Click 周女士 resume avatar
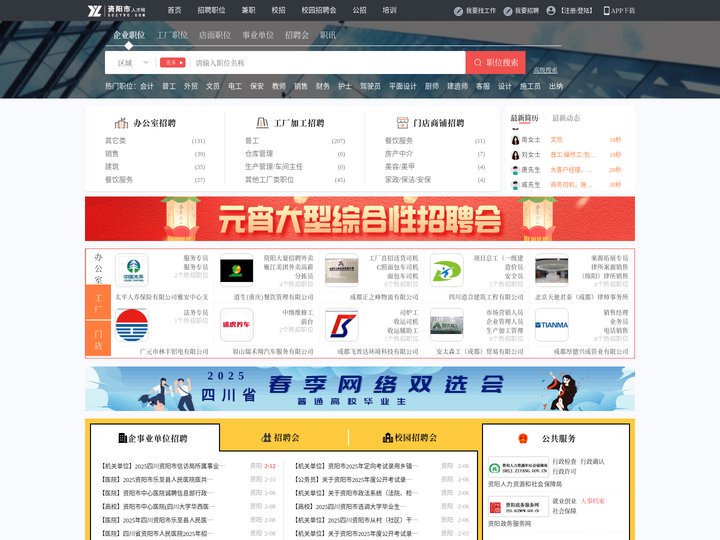 coord(516,140)
